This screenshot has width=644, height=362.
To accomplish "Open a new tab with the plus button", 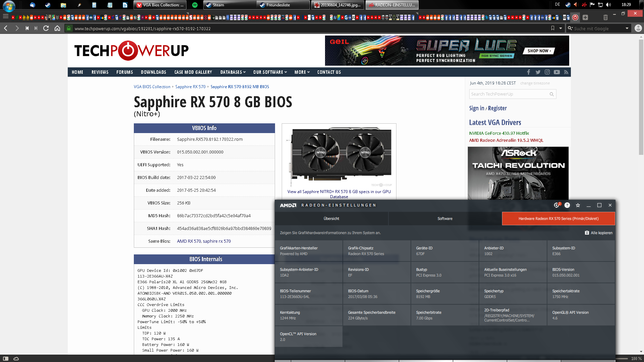I will tap(585, 17).
